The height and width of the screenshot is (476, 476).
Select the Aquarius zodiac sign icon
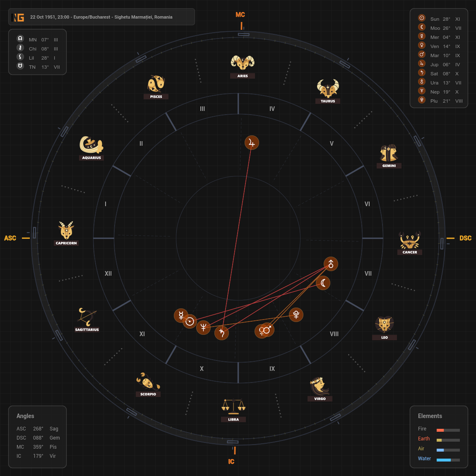point(91,145)
